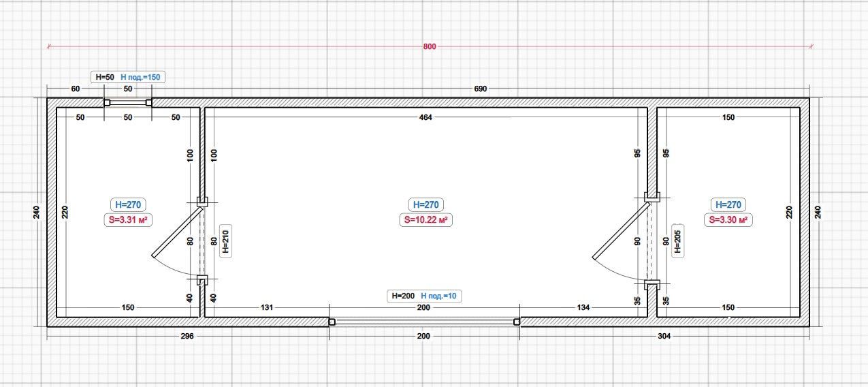Click the 464 middle room width dimension
This screenshot has width=868, height=387.
425,117
